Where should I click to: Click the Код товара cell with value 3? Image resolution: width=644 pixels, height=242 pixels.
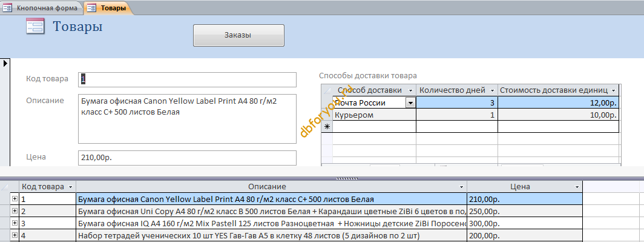coord(48,223)
